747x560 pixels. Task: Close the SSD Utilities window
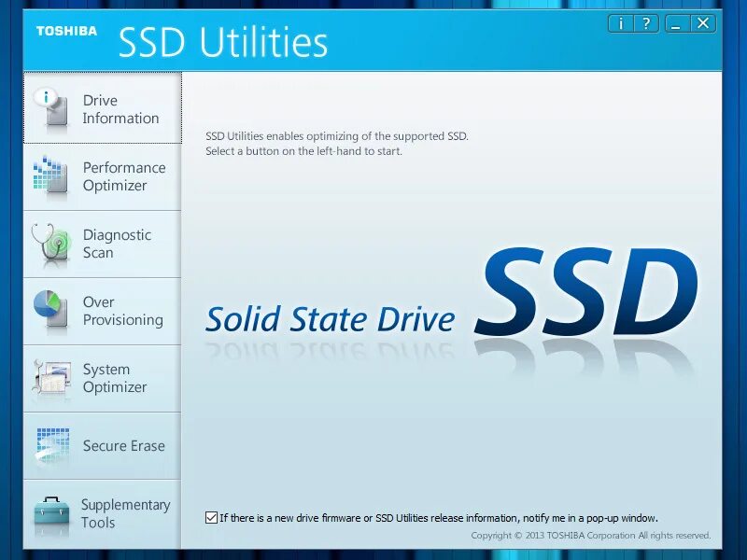point(703,23)
